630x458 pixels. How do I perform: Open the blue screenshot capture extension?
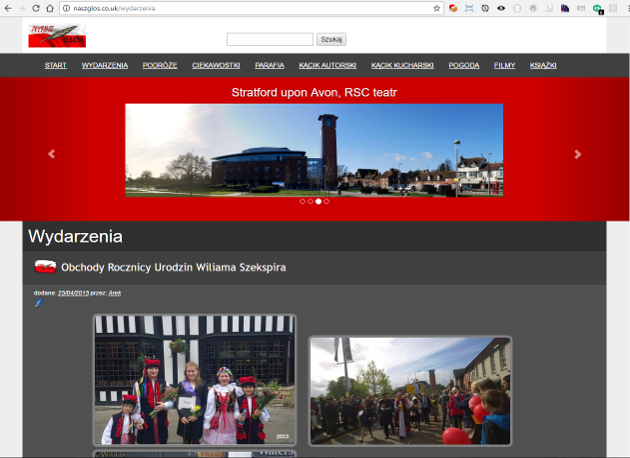(469, 8)
